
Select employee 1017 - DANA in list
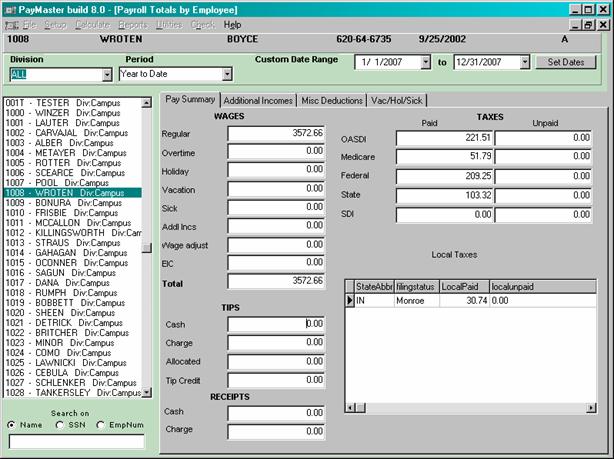click(x=72, y=283)
